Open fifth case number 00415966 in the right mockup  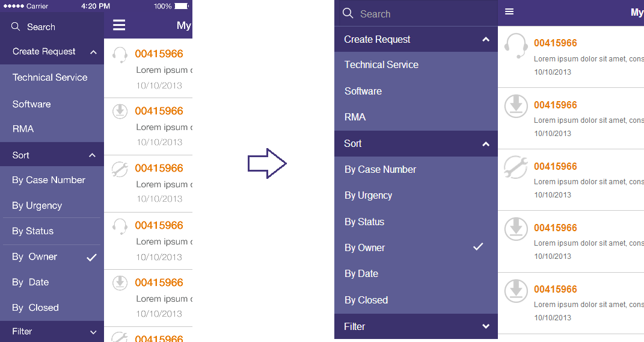pos(555,289)
